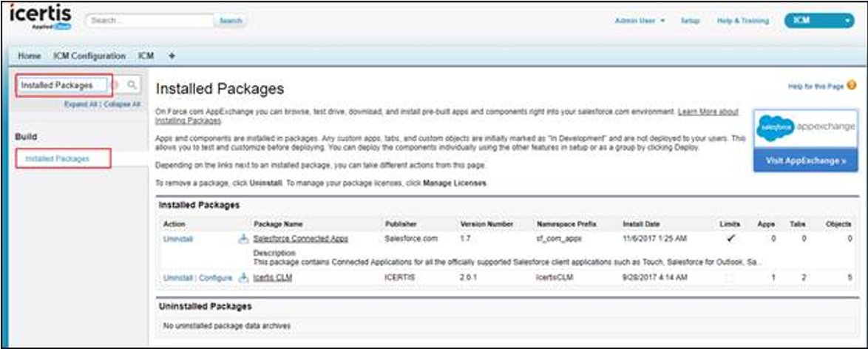Viewport: 868px width, 349px height.
Task: Click publisher cell ICERTIS
Action: tap(401, 277)
